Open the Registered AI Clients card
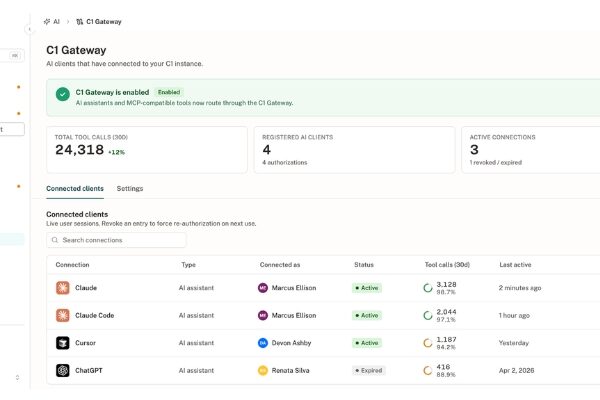Image resolution: width=600 pixels, height=400 pixels. (x=354, y=150)
